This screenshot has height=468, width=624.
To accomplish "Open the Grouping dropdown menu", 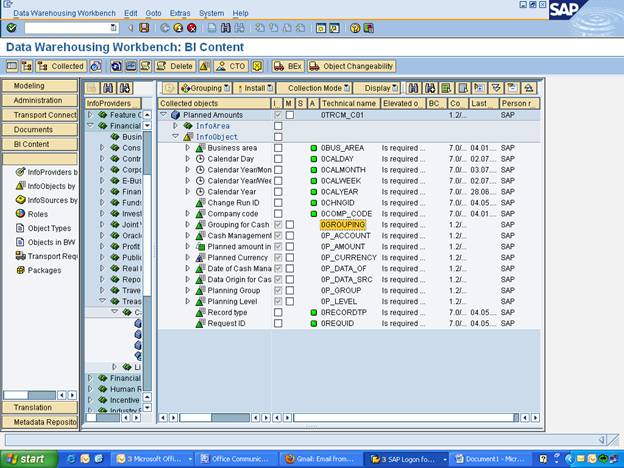I will tap(205, 88).
